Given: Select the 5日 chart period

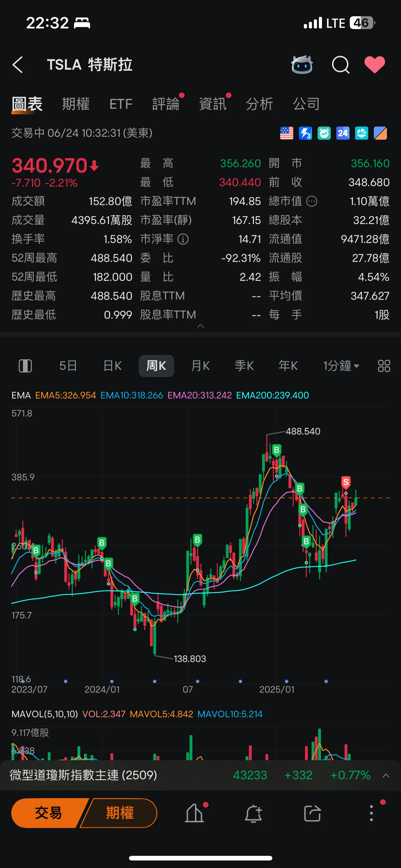Looking at the screenshot, I should click(68, 366).
